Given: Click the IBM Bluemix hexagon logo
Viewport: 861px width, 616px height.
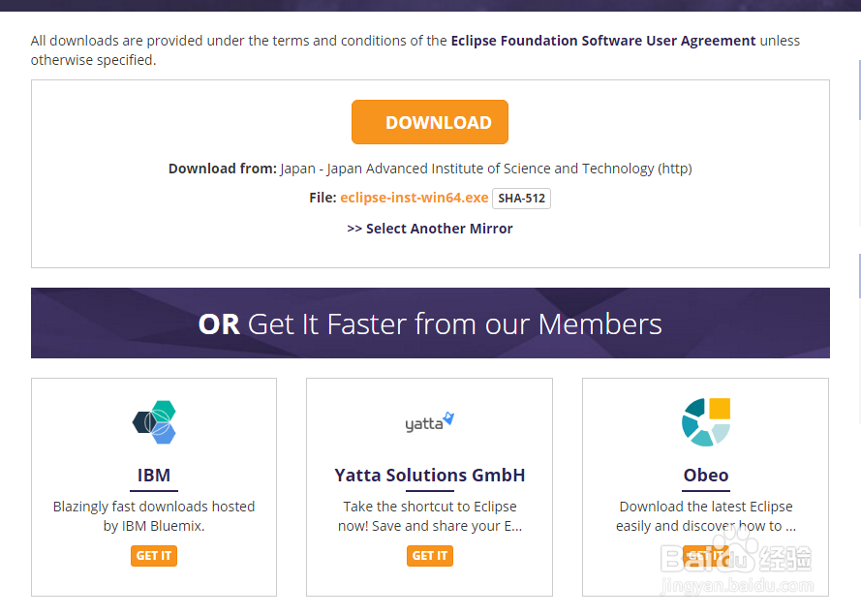Looking at the screenshot, I should [x=154, y=422].
